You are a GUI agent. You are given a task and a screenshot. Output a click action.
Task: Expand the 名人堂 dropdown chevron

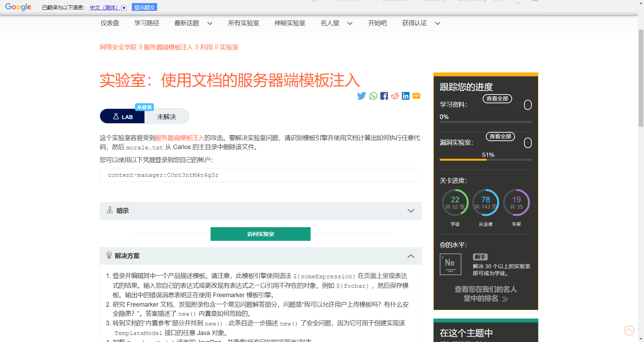[x=350, y=23]
